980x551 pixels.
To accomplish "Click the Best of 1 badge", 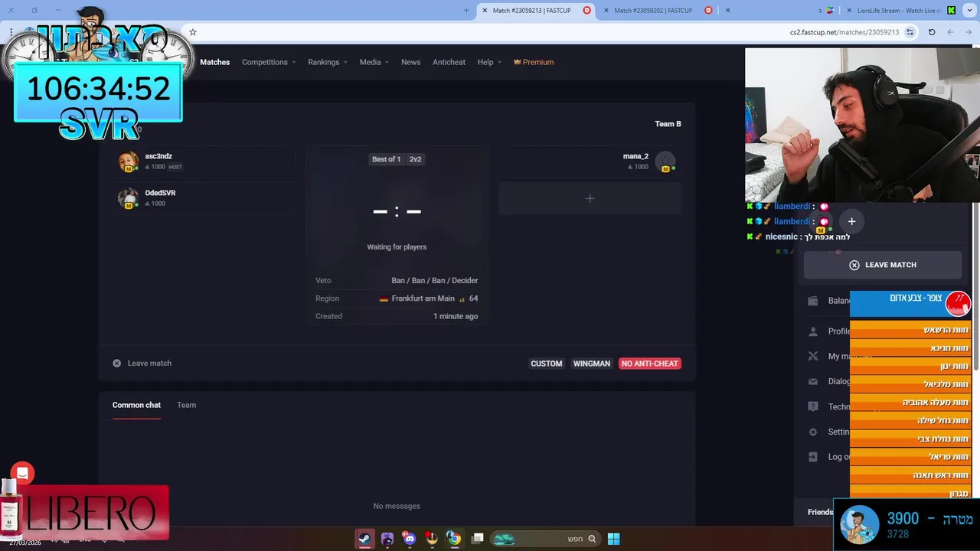I will click(386, 159).
